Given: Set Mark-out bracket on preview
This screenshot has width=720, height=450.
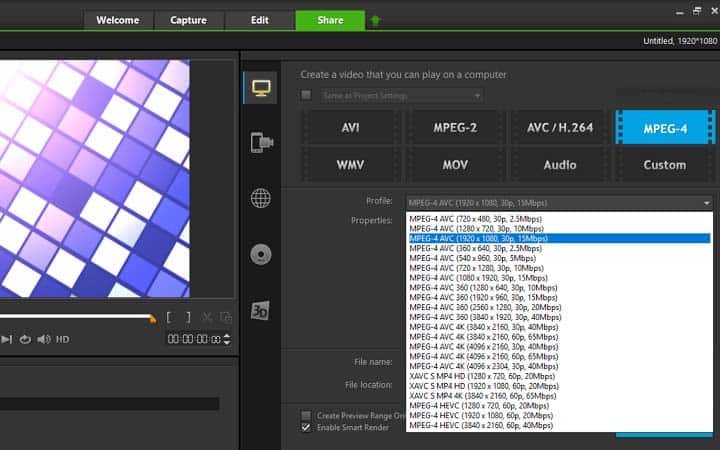Looking at the screenshot, I should (188, 317).
